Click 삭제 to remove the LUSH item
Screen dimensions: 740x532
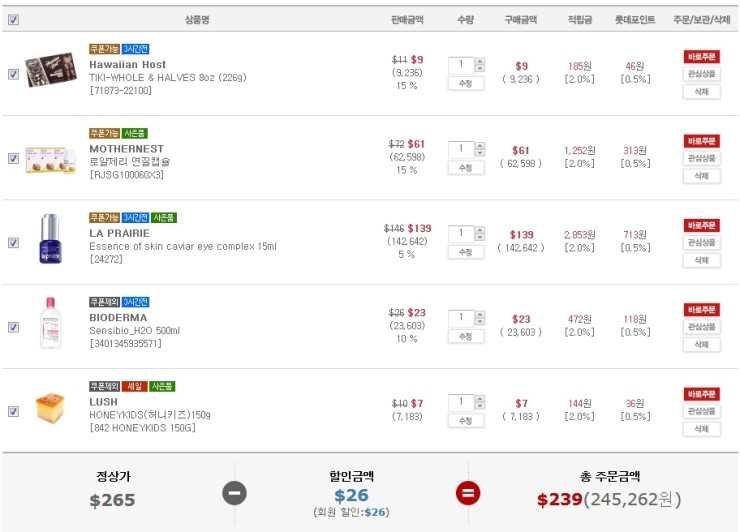click(701, 429)
